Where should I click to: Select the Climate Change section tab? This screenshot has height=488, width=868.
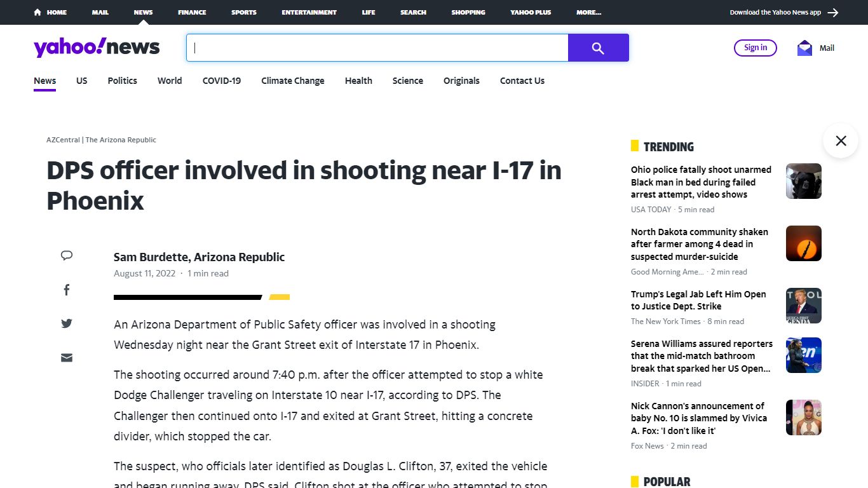click(293, 81)
